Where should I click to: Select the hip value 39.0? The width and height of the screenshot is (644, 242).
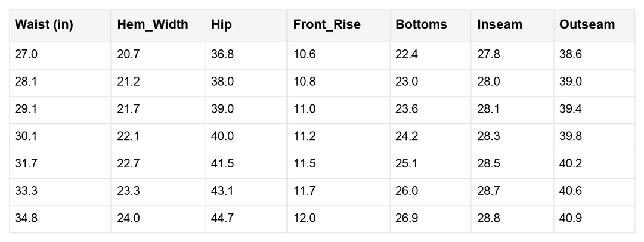(x=246, y=110)
